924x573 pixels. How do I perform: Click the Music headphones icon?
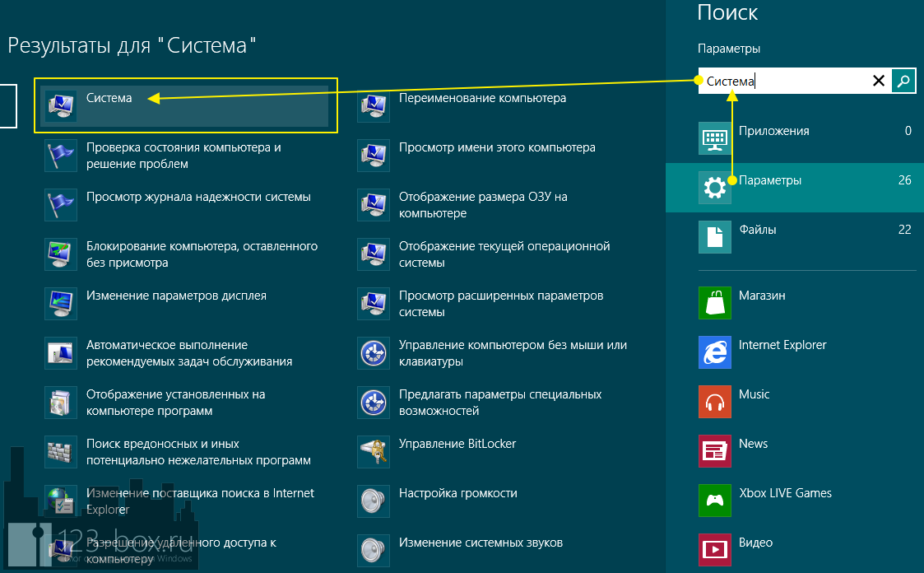tap(715, 402)
